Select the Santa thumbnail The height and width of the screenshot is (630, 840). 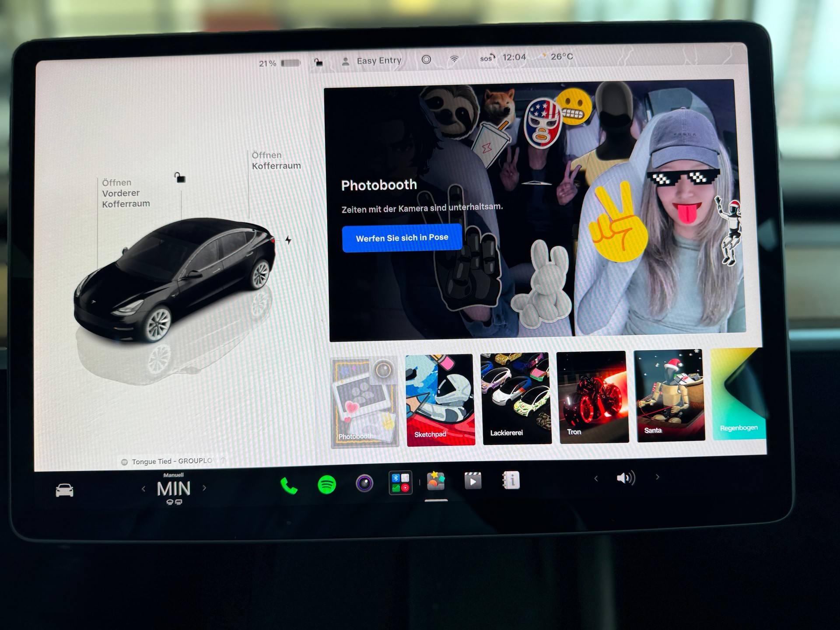[x=669, y=395]
